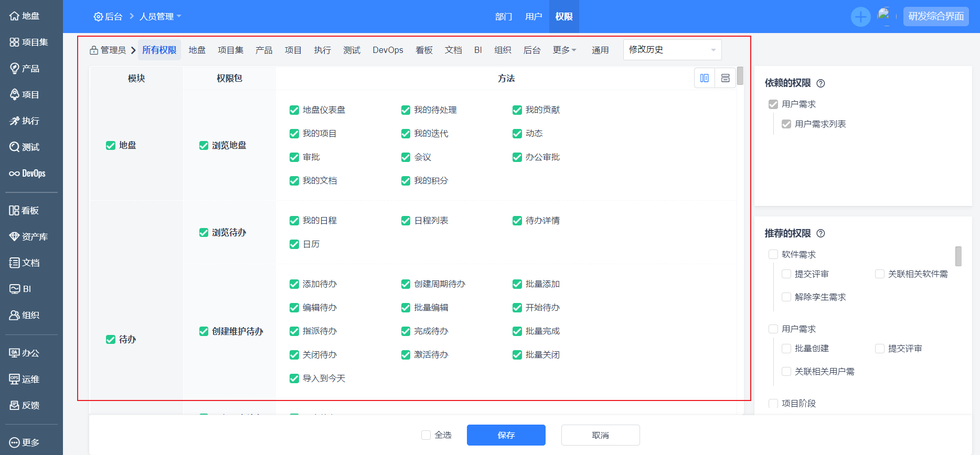980x455 pixels.
Task: Switch to list layout view icon
Action: tap(725, 78)
